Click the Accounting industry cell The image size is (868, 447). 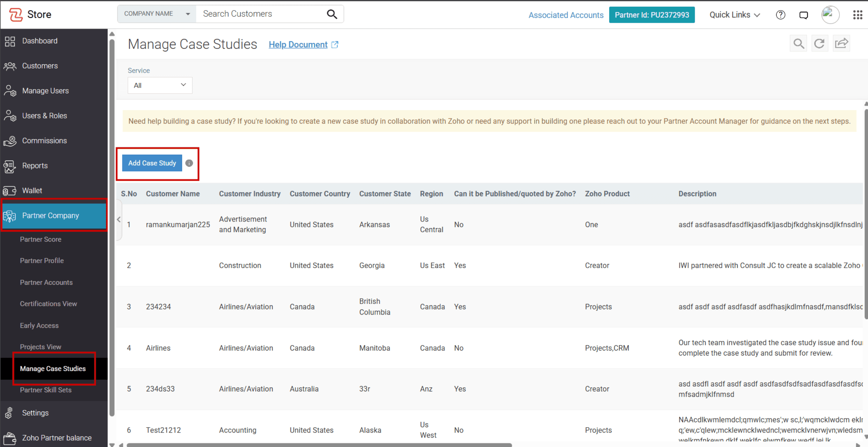pyautogui.click(x=238, y=430)
